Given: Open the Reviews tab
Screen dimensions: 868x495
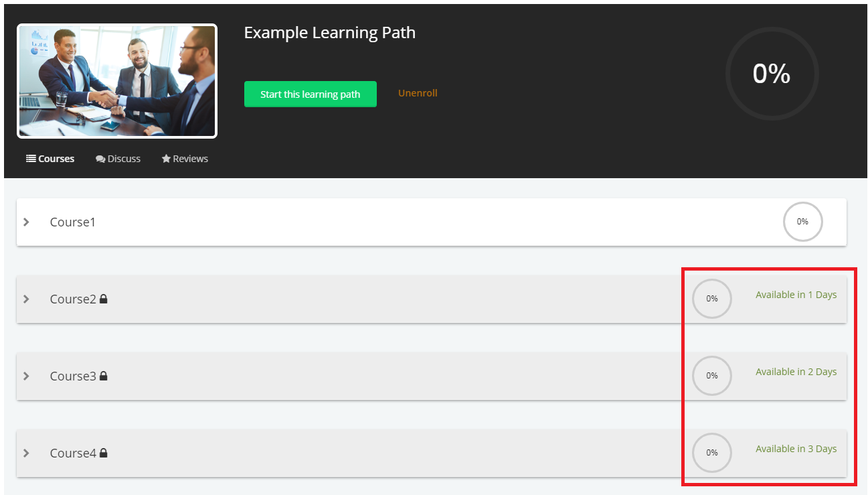Looking at the screenshot, I should pyautogui.click(x=185, y=159).
